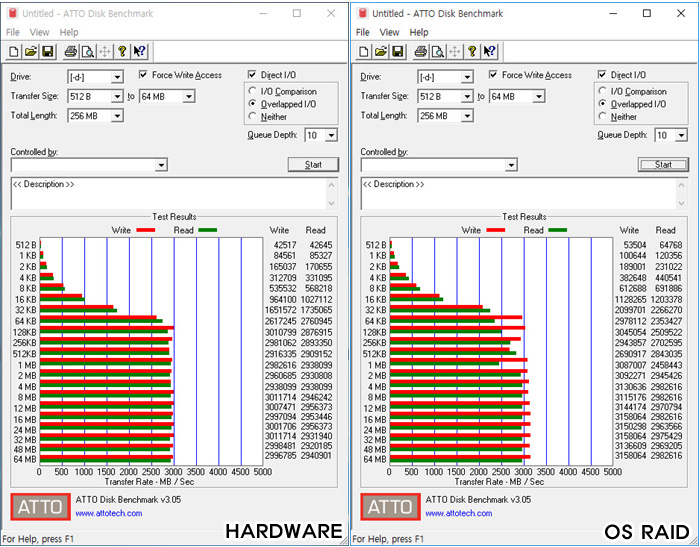The height and width of the screenshot is (547, 700).
Task: Click Save disk icon in OS RAID window toolbar
Action: click(x=398, y=52)
